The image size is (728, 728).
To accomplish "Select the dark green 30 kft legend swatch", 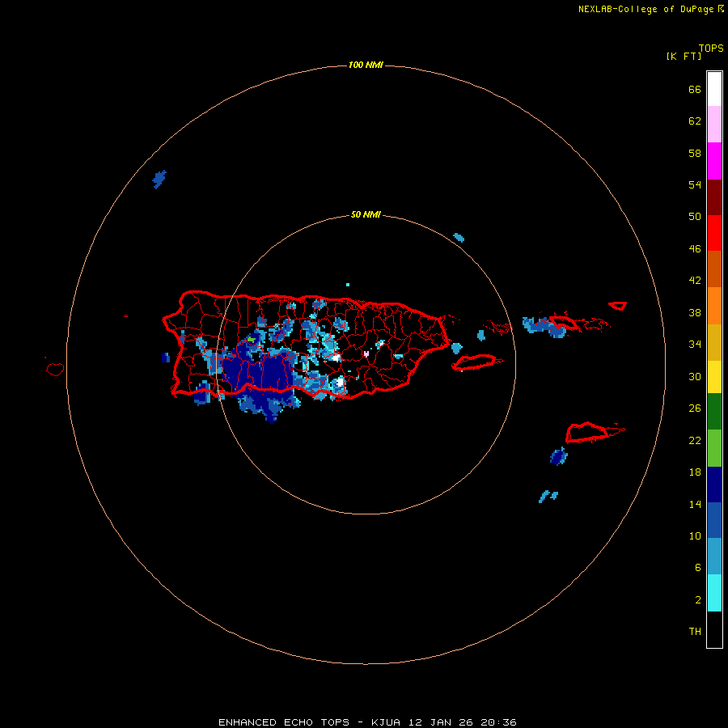I will pos(714,412).
